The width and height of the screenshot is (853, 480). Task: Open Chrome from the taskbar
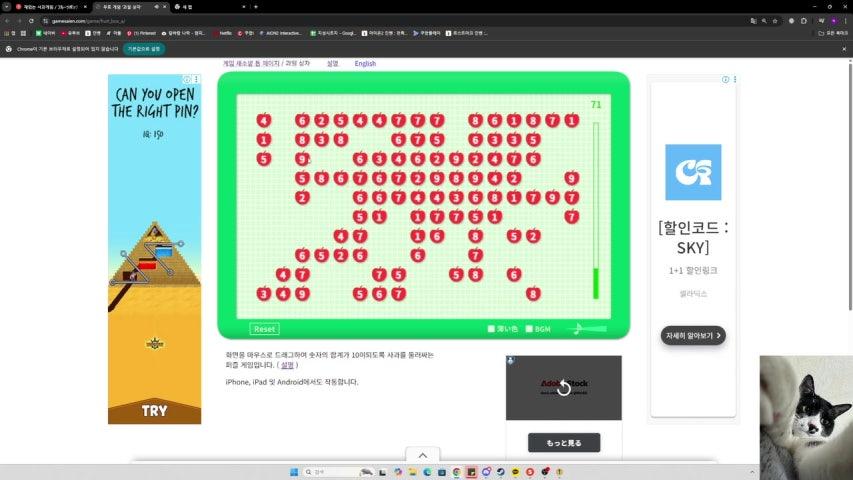(456, 472)
